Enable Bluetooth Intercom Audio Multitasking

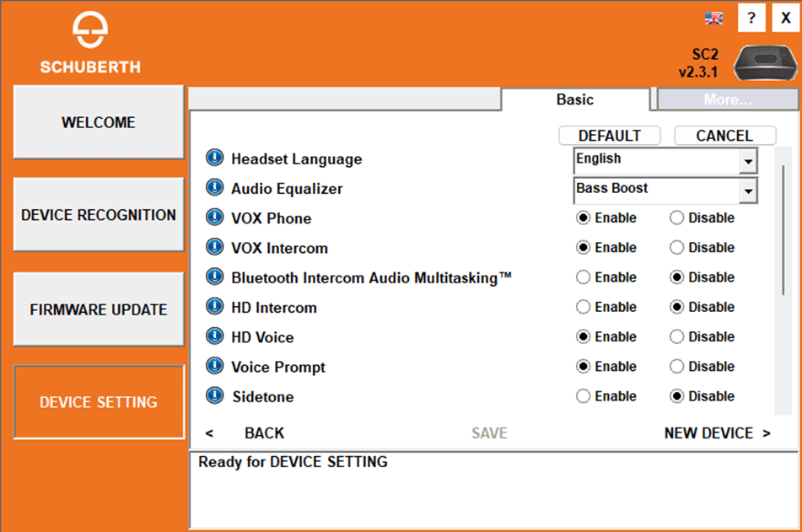click(583, 277)
